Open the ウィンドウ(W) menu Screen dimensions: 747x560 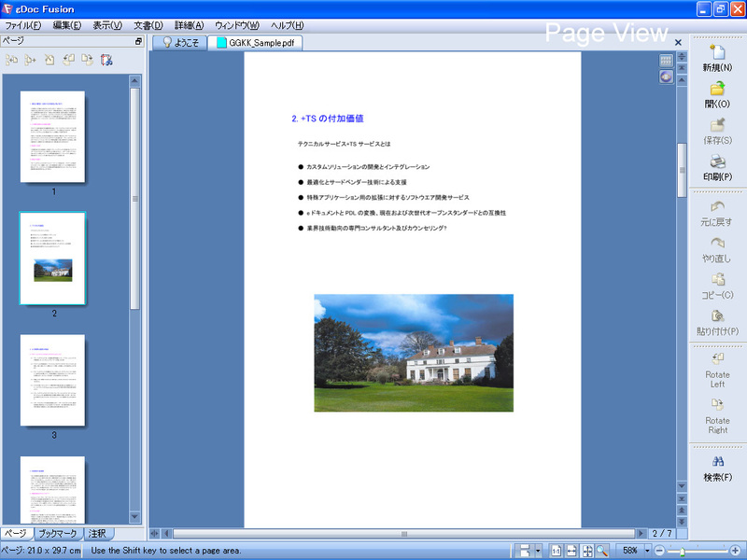coord(237,26)
